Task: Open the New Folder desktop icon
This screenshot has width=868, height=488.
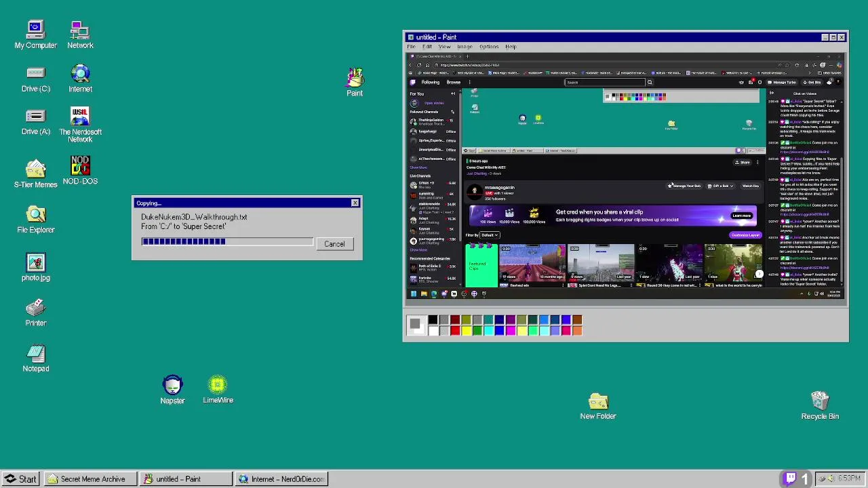Action: pyautogui.click(x=598, y=406)
